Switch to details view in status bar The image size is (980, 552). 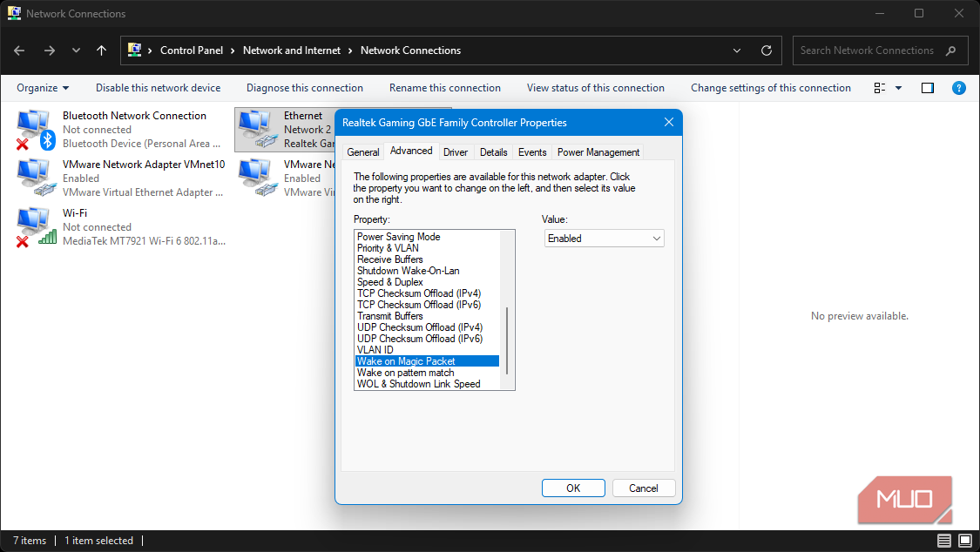[944, 541]
